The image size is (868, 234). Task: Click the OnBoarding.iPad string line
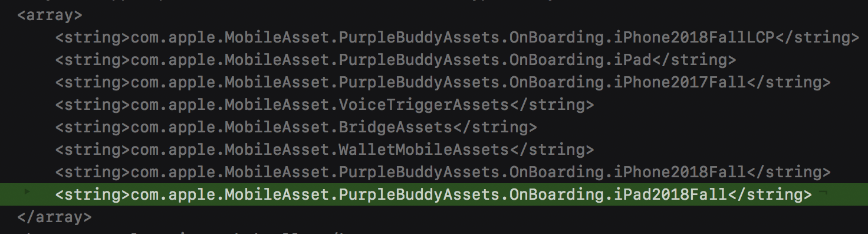click(x=396, y=60)
